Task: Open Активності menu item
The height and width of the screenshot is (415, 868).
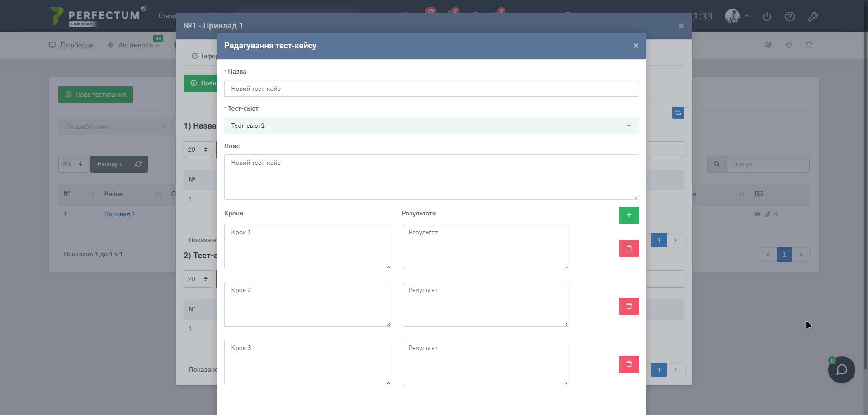Action: pos(134,45)
